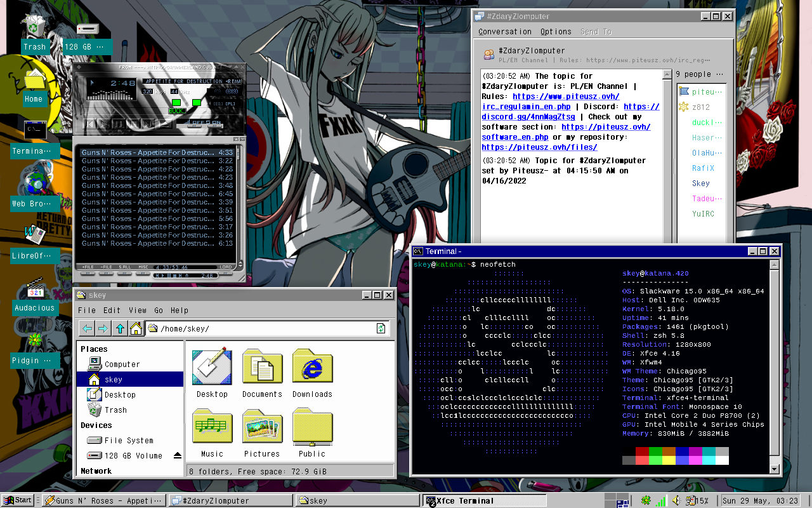Click the battery 15% tray indicator

(697, 500)
